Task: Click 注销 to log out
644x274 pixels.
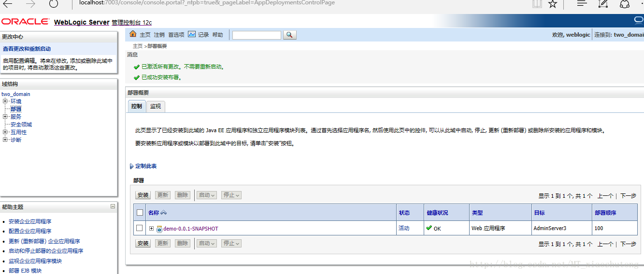Action: 159,35
